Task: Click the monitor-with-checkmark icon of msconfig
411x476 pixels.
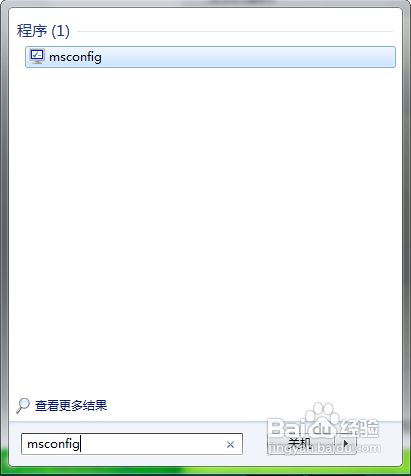Action: tap(37, 57)
